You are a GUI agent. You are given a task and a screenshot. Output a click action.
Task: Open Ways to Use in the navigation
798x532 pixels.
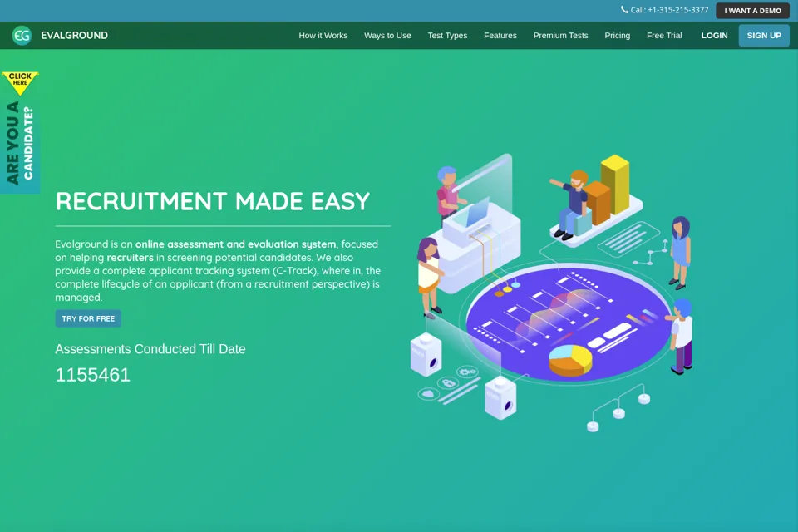point(387,36)
